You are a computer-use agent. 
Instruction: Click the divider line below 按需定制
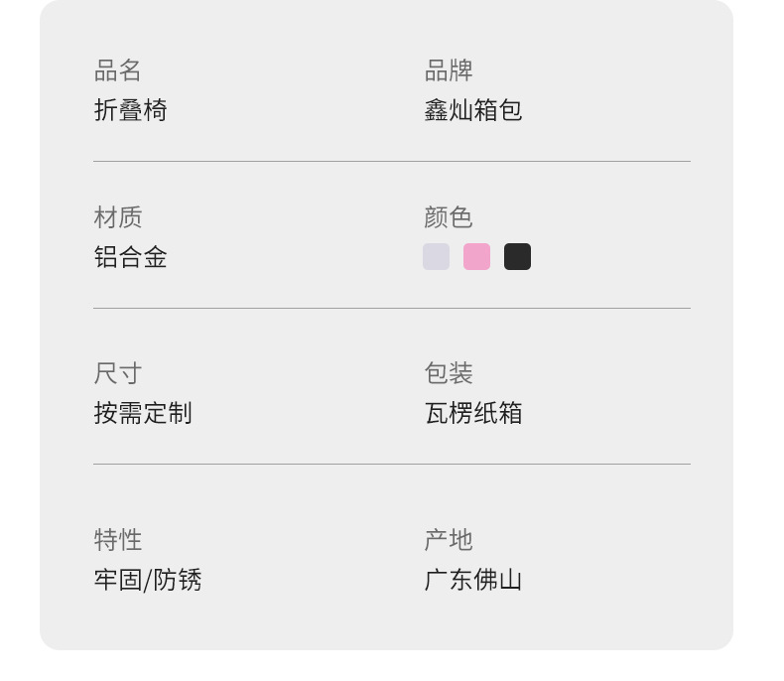[x=391, y=464]
